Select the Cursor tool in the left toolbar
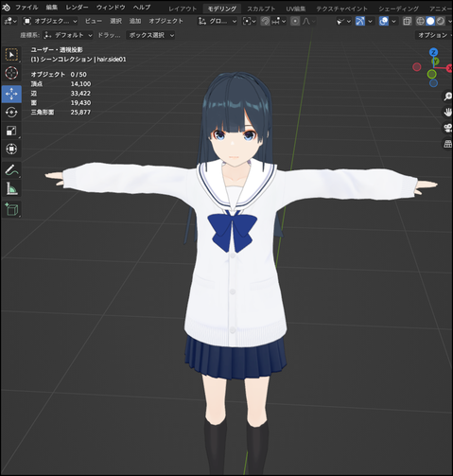This screenshot has height=476, width=453. [11, 73]
